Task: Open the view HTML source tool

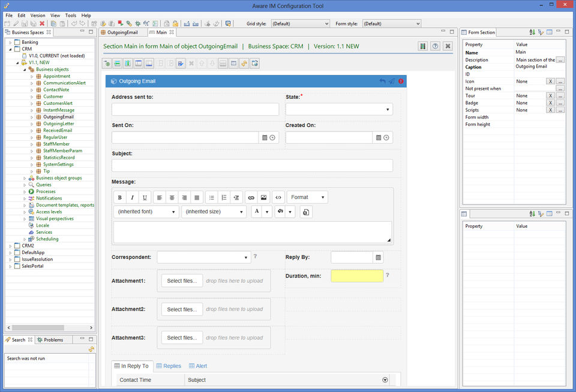Action: click(278, 197)
